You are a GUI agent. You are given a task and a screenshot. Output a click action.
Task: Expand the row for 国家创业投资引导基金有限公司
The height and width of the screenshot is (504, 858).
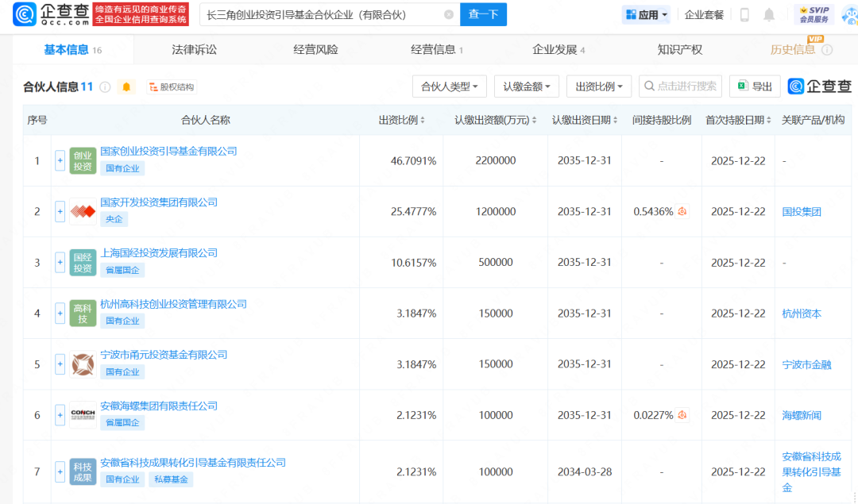60,160
